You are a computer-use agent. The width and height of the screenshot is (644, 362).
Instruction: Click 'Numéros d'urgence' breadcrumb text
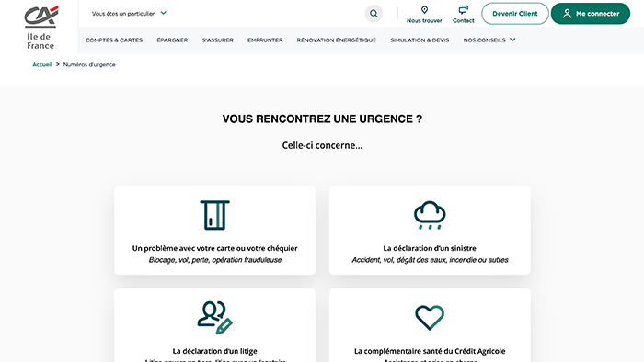pyautogui.click(x=89, y=65)
